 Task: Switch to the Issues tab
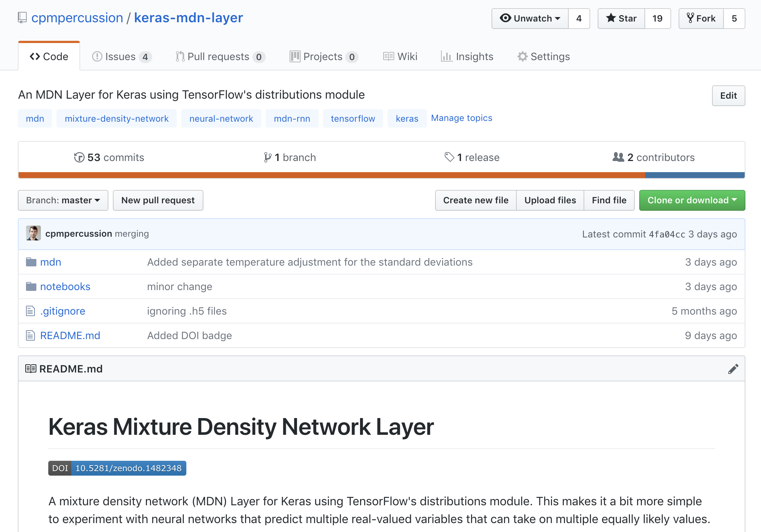pos(122,56)
